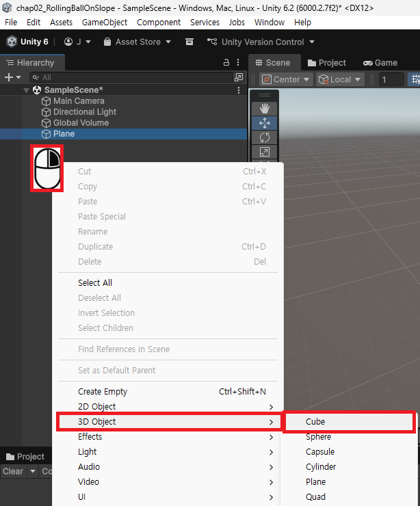Click the Hierarchy lock icon
This screenshot has height=506, width=420.
pos(226,62)
